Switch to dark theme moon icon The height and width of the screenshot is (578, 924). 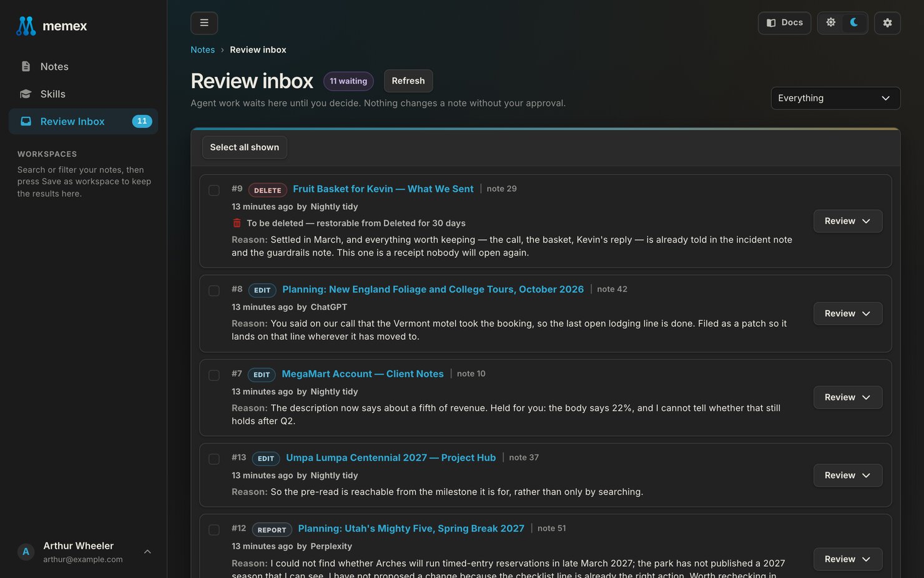pyautogui.click(x=854, y=22)
